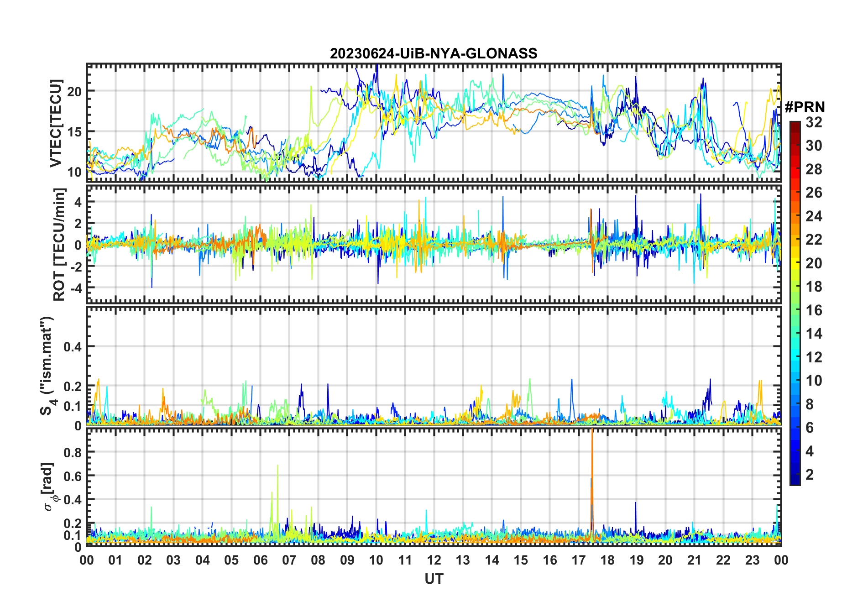Screen dimensions: 868x607
Task: Click the plot title "20230624-UiB-NYA-GLONASS"
Action: (434, 54)
